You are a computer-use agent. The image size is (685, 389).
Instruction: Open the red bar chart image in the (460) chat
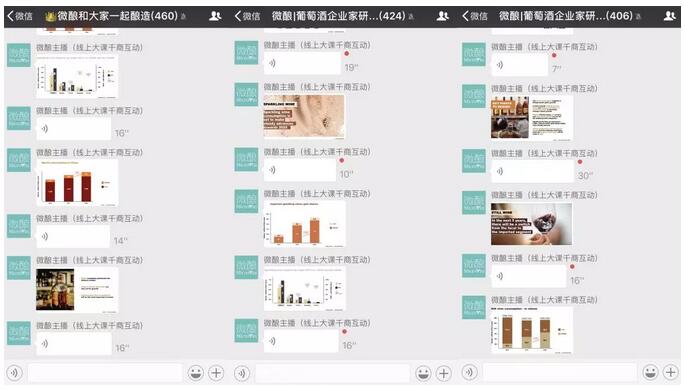[77, 183]
